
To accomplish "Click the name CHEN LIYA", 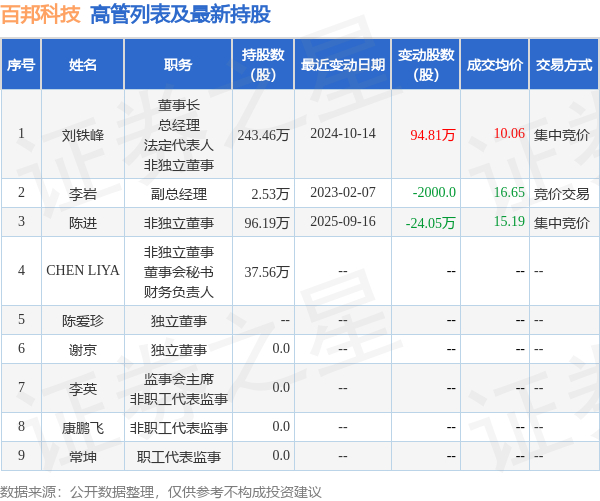I will [x=83, y=270].
